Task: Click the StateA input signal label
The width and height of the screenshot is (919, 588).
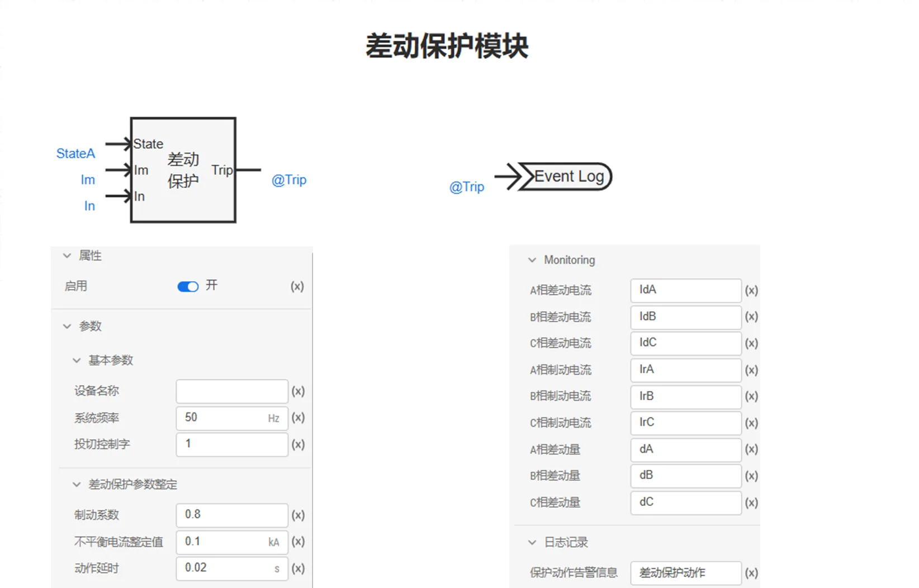Action: tap(75, 154)
